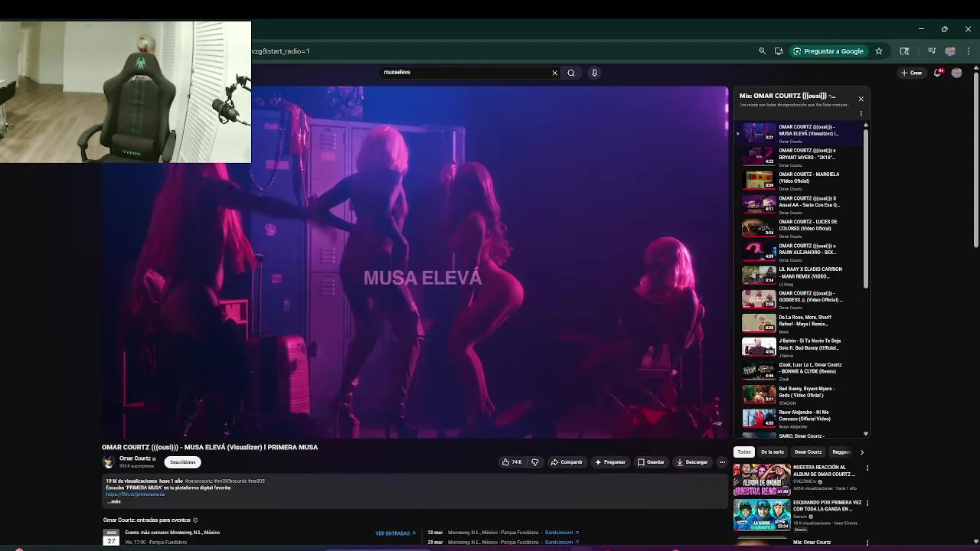Play Rauw Alejandro Ni Me Conozco item
Viewport: 980px width, 551px height.
[798, 418]
